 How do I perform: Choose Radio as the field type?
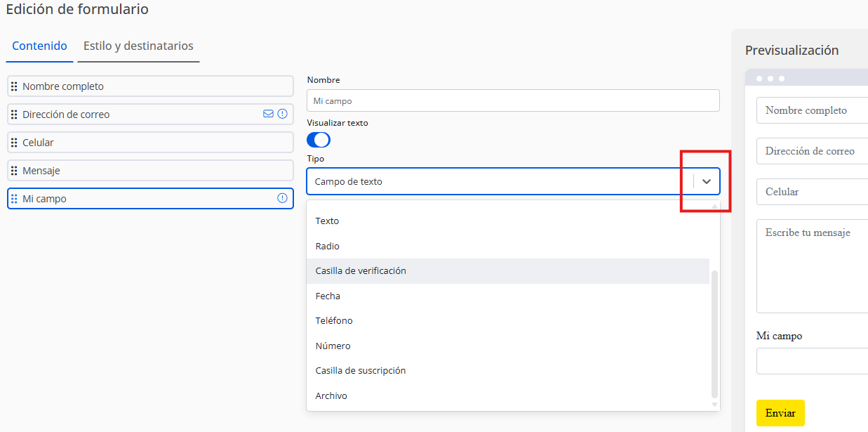(328, 247)
